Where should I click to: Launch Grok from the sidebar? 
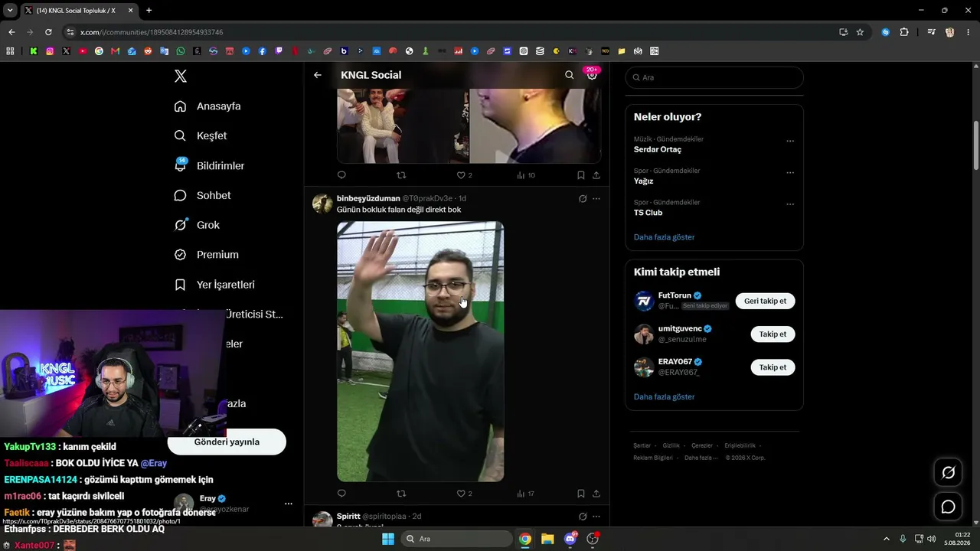(x=197, y=225)
